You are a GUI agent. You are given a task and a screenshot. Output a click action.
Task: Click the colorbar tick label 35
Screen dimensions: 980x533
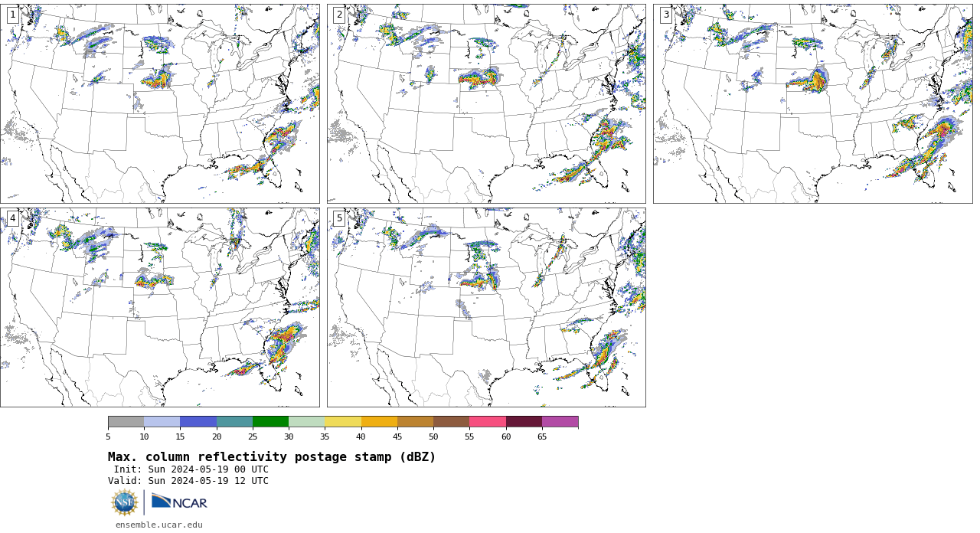(x=325, y=437)
